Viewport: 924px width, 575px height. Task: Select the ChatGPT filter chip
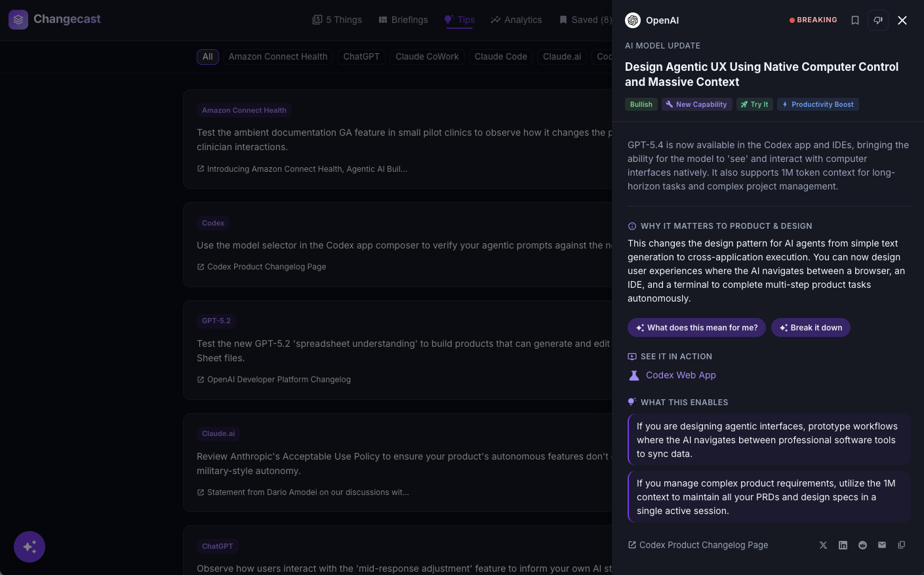[x=361, y=57]
